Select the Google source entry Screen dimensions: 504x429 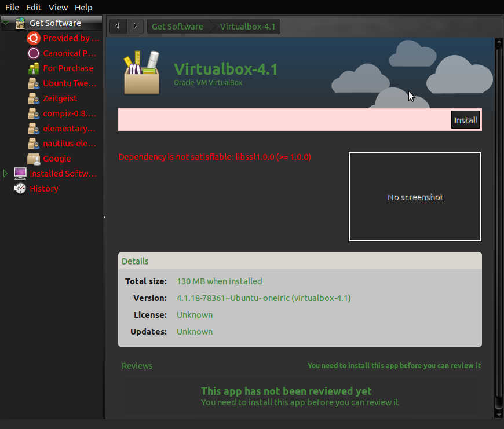coord(57,159)
